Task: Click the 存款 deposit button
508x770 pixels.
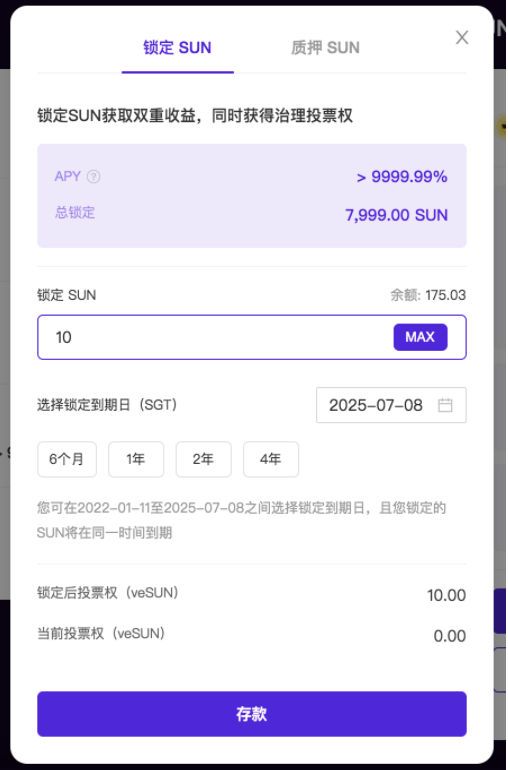Action: click(252, 714)
